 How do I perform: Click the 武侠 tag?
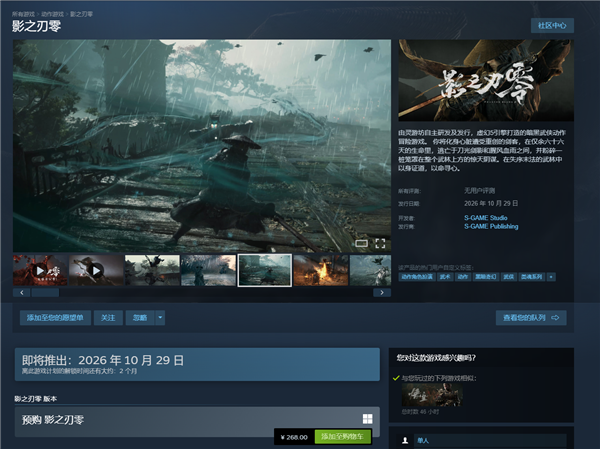click(509, 277)
